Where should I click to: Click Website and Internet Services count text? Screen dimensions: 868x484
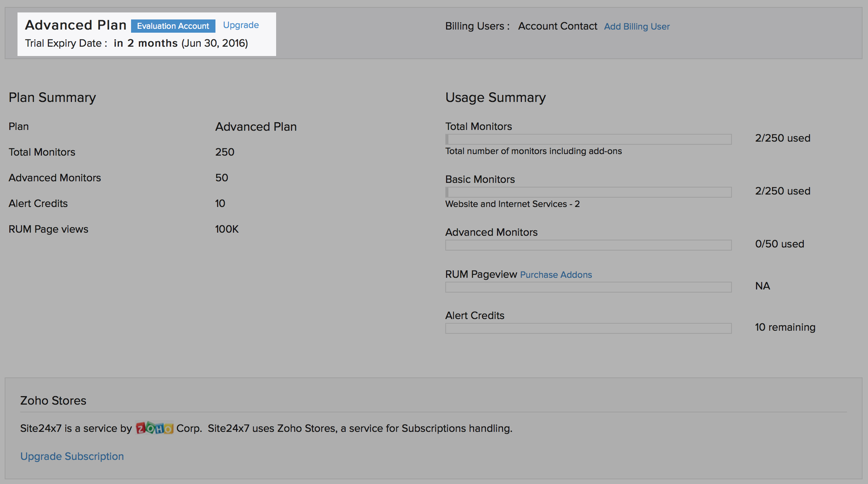click(x=512, y=204)
